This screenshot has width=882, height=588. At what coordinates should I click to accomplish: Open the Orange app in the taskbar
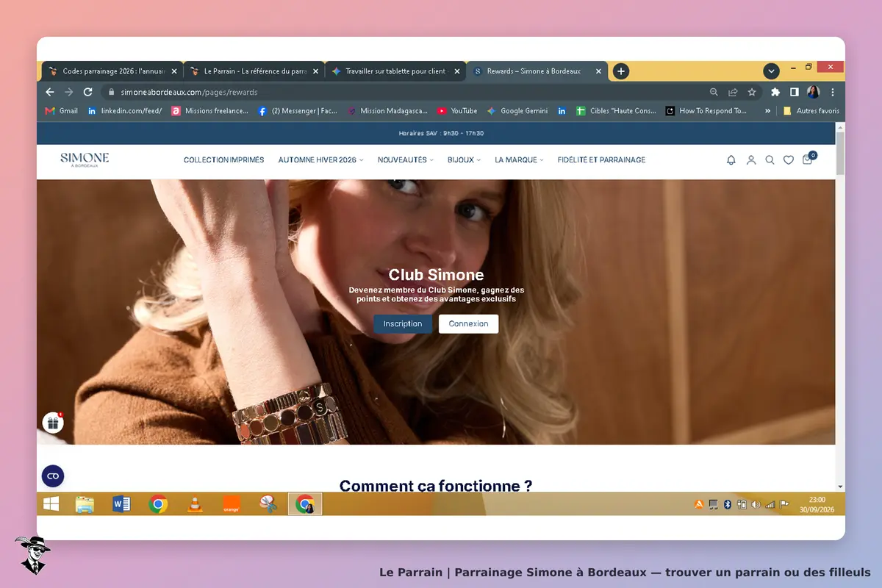(232, 504)
